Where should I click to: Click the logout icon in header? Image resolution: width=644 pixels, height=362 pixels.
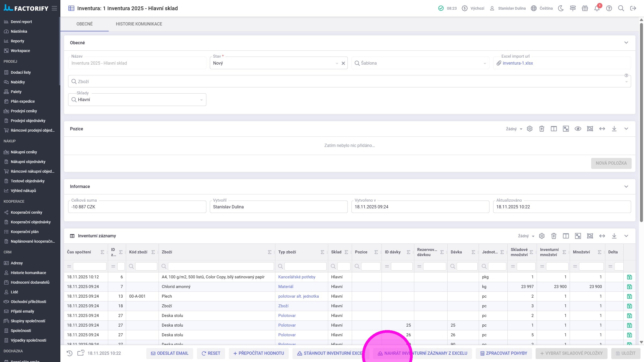click(x=633, y=8)
